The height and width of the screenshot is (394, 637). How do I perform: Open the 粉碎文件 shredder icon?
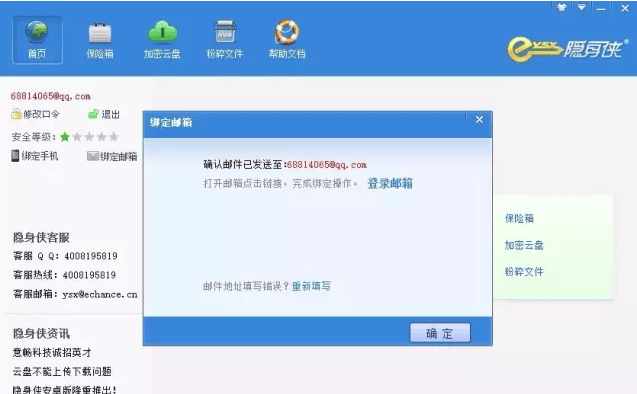point(224,32)
